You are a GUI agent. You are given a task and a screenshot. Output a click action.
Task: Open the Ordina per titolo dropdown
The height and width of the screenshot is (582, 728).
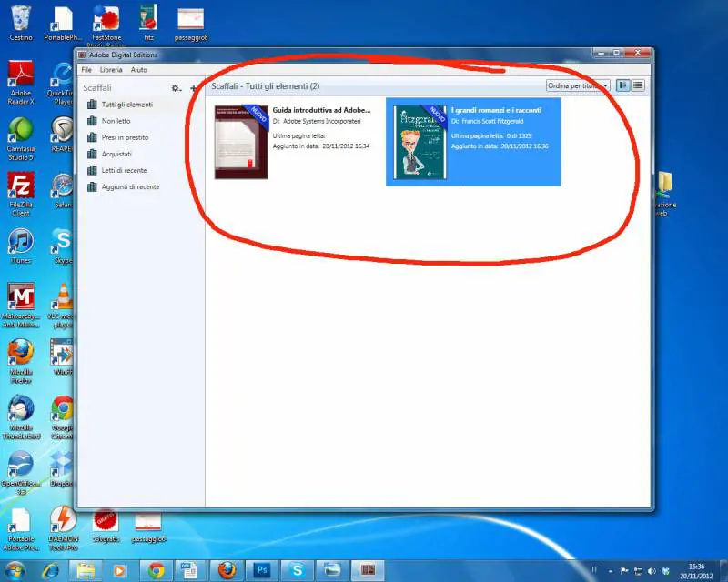point(578,85)
